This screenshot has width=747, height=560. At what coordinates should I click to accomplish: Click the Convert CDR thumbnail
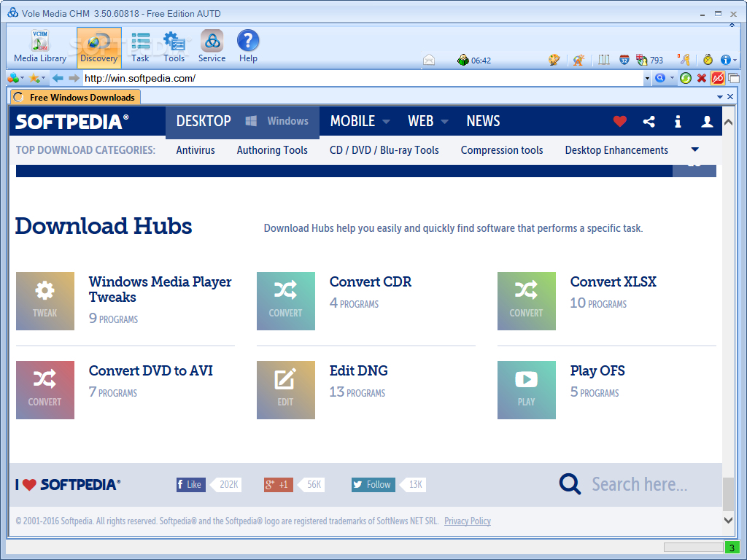coord(286,301)
